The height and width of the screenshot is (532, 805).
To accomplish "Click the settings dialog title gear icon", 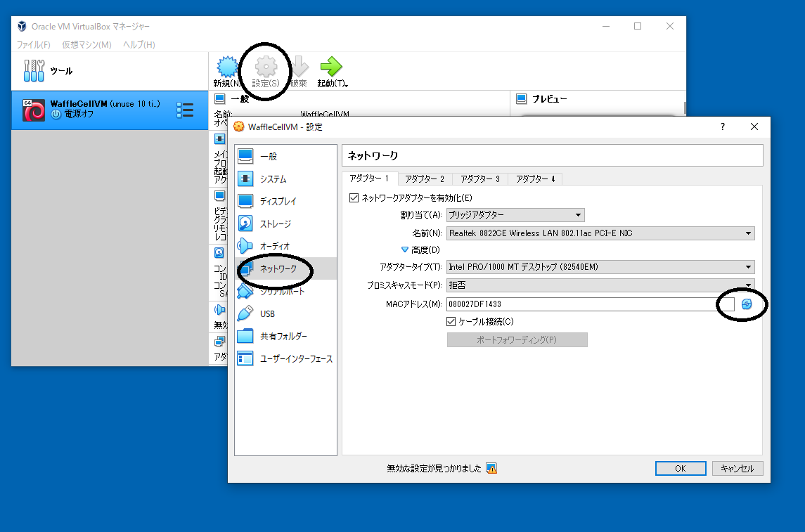I will click(x=239, y=126).
